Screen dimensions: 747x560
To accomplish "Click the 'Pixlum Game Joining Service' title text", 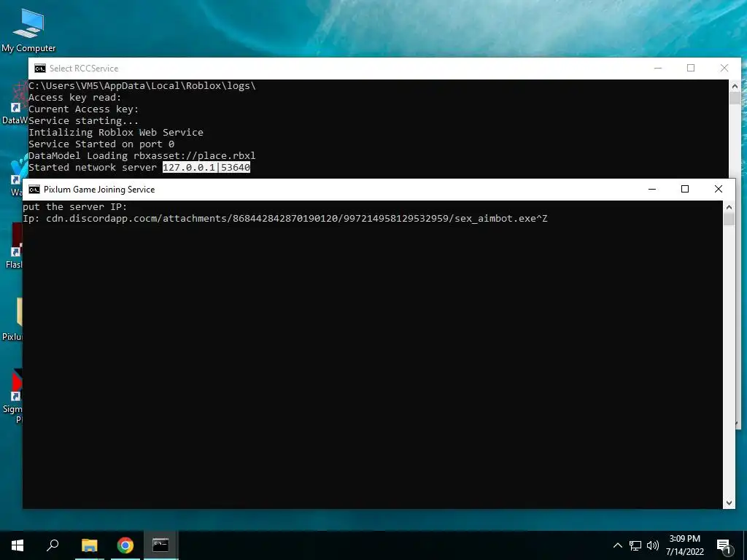I will [99, 190].
